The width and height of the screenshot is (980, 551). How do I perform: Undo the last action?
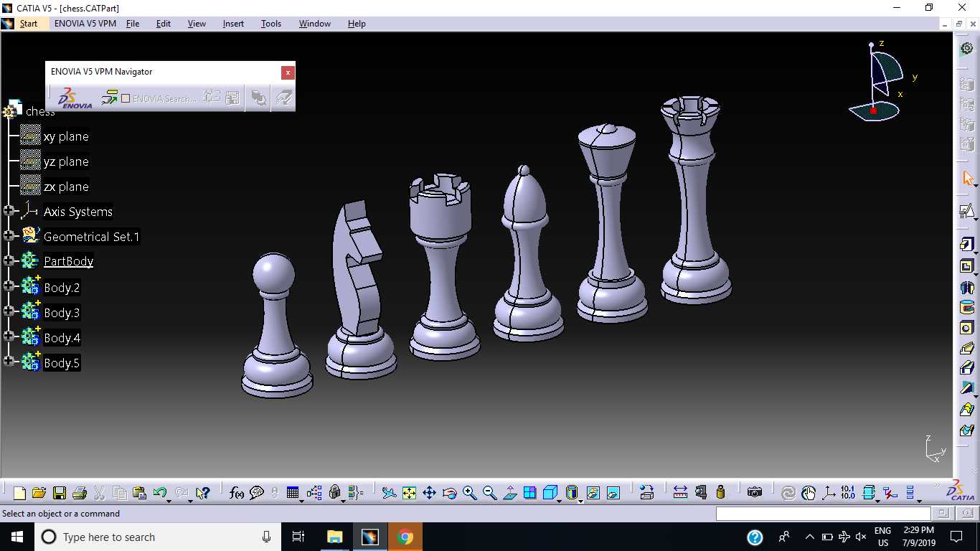click(159, 493)
